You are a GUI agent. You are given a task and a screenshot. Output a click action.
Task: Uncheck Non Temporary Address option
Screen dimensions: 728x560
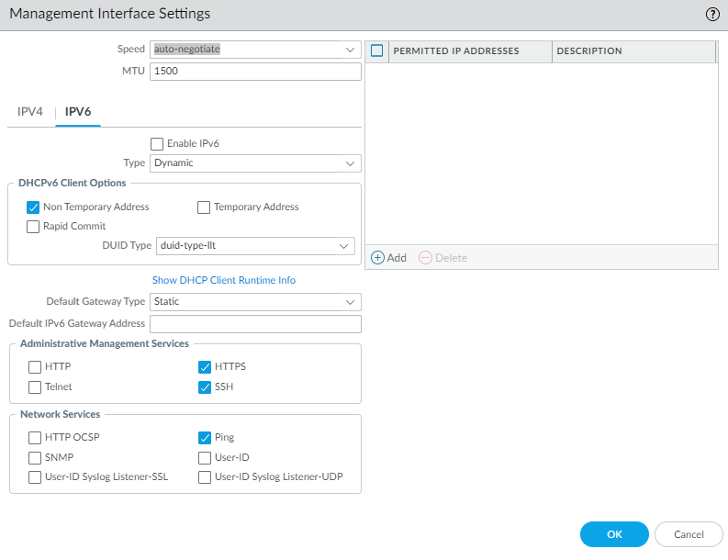pos(34,207)
